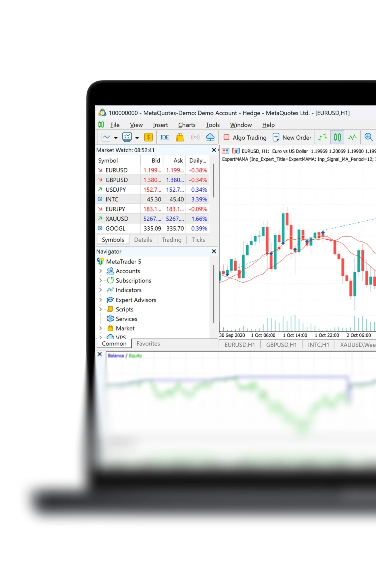Image resolution: width=376 pixels, height=588 pixels.
Task: Click the Market bag icon in Navigator
Action: coord(110,328)
